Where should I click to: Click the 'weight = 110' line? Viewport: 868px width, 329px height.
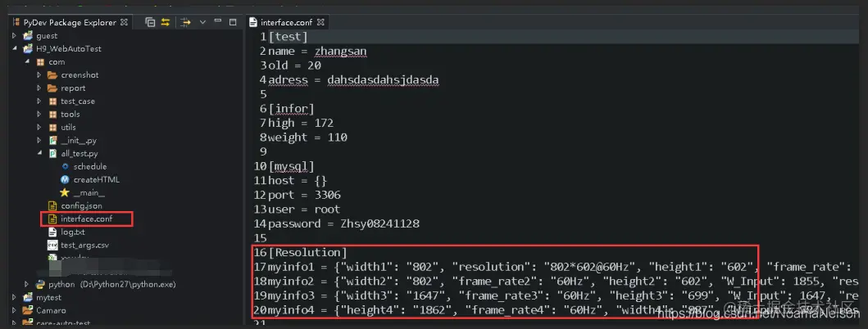pyautogui.click(x=308, y=137)
